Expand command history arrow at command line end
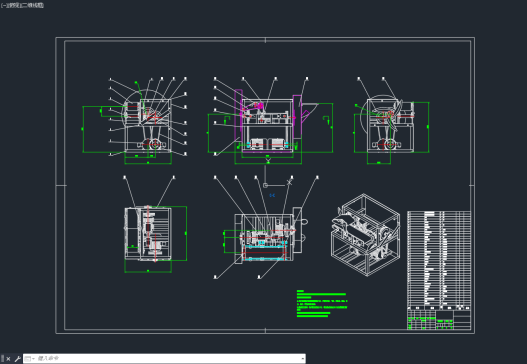This screenshot has width=527, height=364. click(302, 359)
